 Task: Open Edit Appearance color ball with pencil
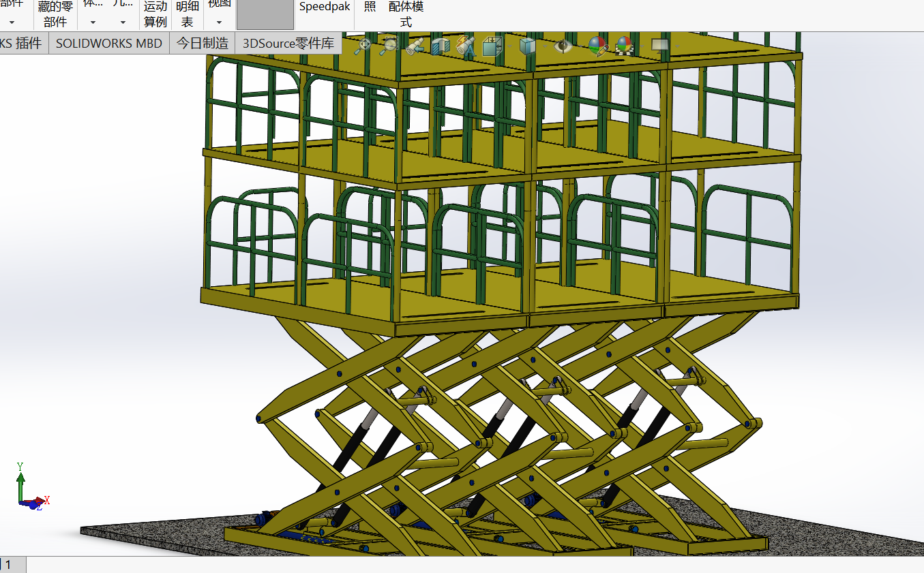pyautogui.click(x=597, y=46)
